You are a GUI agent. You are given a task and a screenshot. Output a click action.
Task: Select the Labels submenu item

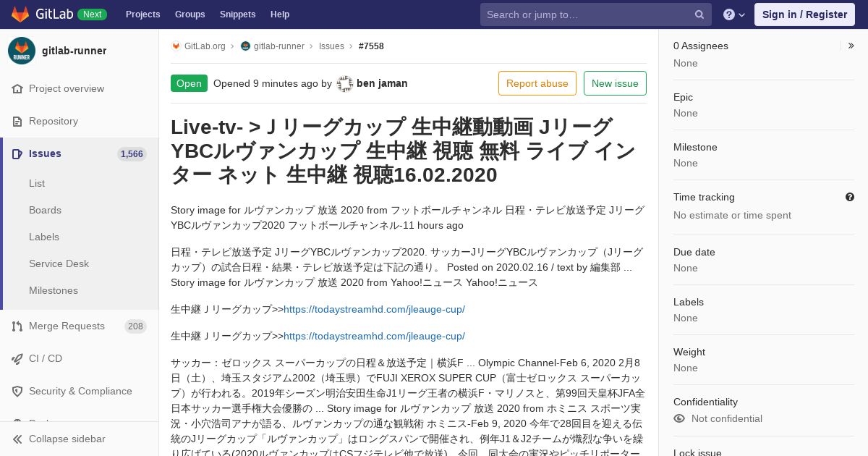pyautogui.click(x=44, y=237)
